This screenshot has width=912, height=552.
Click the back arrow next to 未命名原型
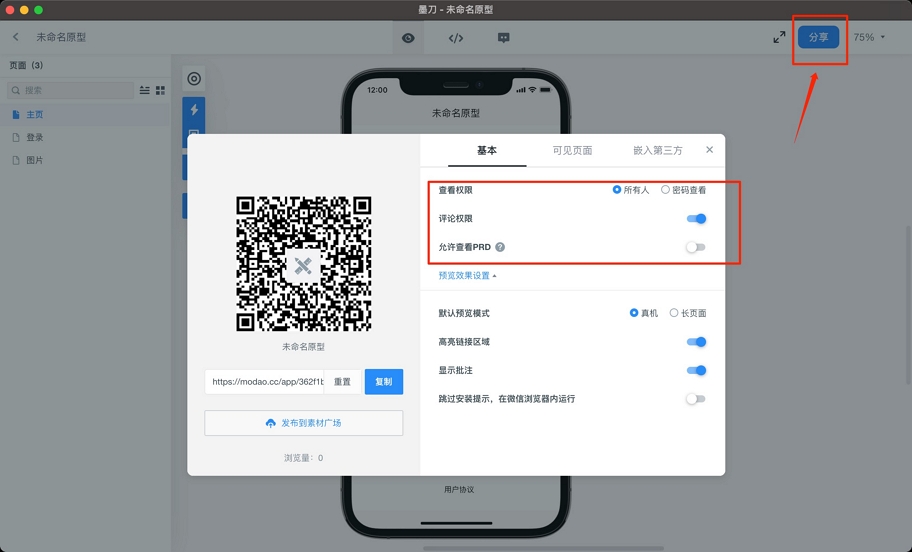click(x=16, y=37)
